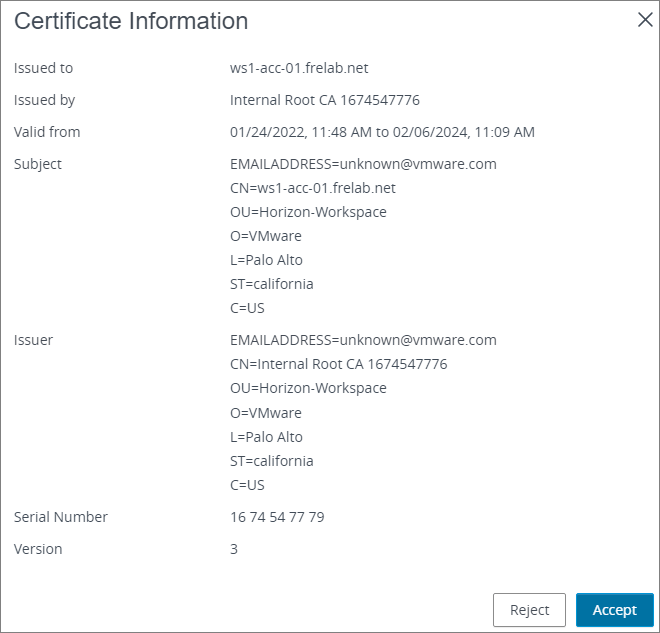Image resolution: width=660 pixels, height=633 pixels.
Task: Accept the certificate
Action: [614, 610]
